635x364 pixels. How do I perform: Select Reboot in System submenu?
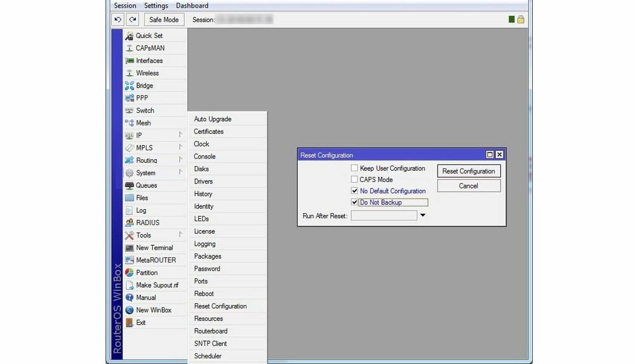point(227,294)
